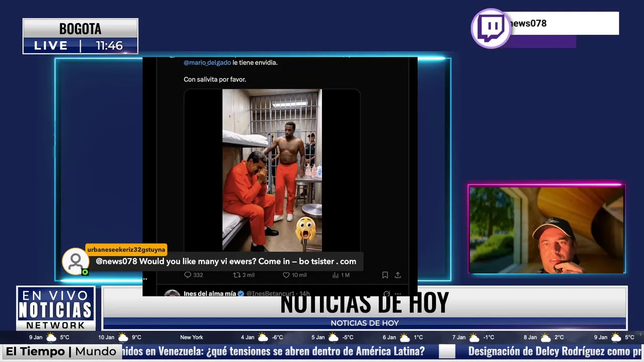Screen dimensions: 644x362
Task: Click the BOGOTA location label
Action: (80, 29)
